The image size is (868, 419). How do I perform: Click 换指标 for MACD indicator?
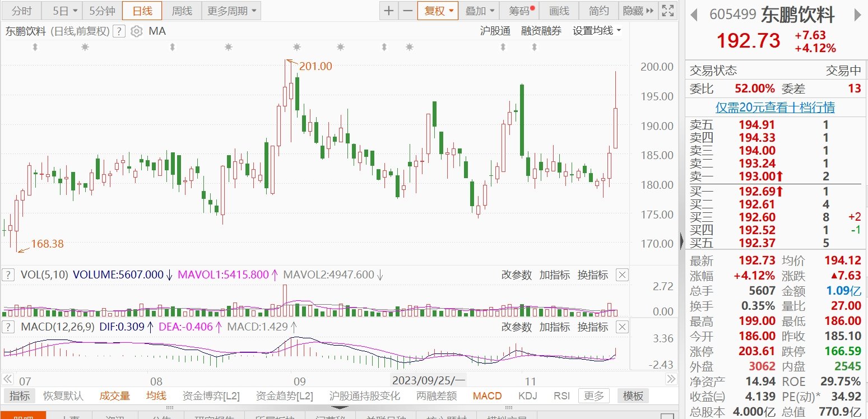click(x=593, y=327)
